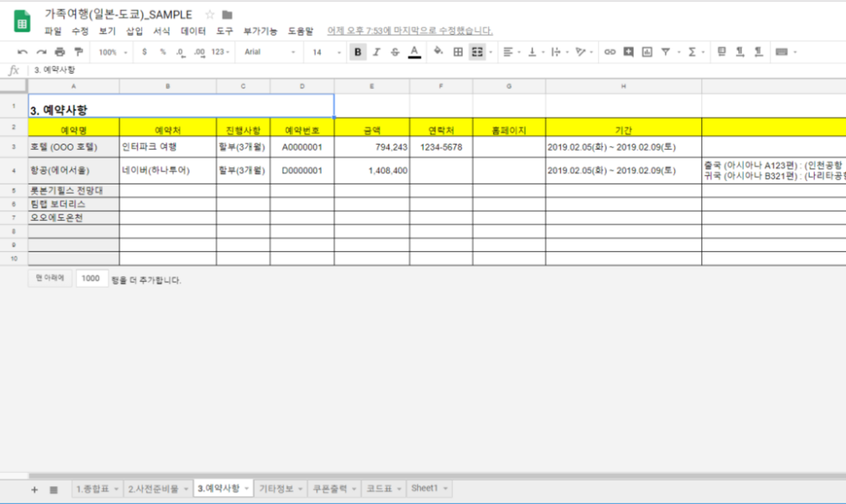846x504 pixels.
Task: Click the print icon in the toolbar
Action: click(x=60, y=52)
